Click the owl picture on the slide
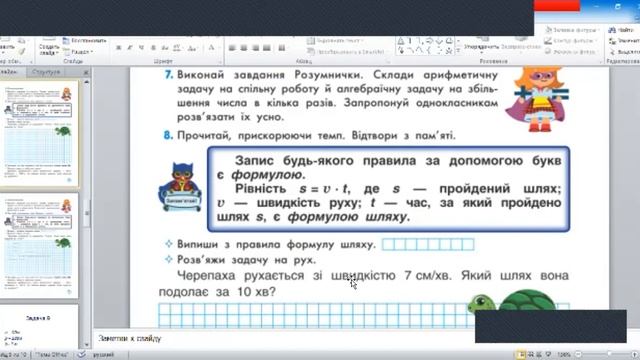Image resolution: width=640 pixels, height=360 pixels. (180, 187)
